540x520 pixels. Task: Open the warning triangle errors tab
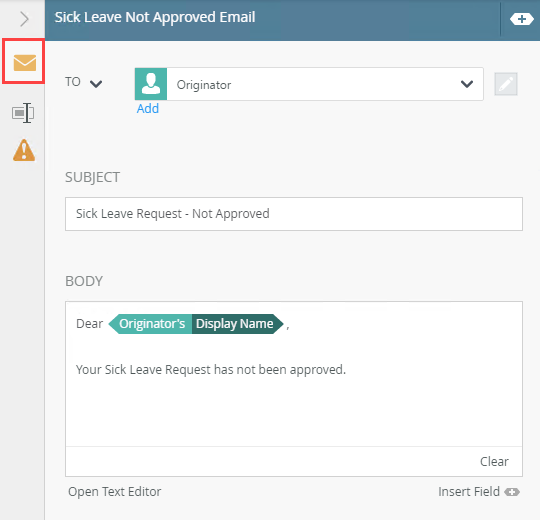coord(24,150)
